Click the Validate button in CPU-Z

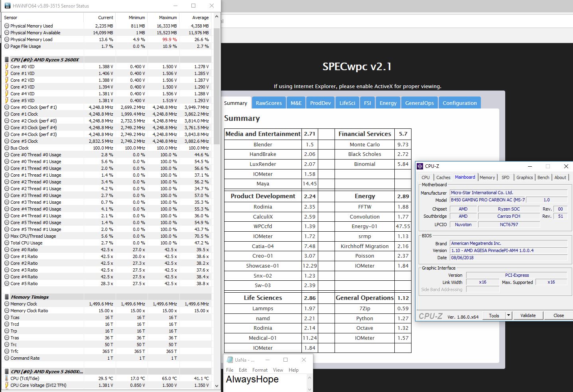coord(528,315)
